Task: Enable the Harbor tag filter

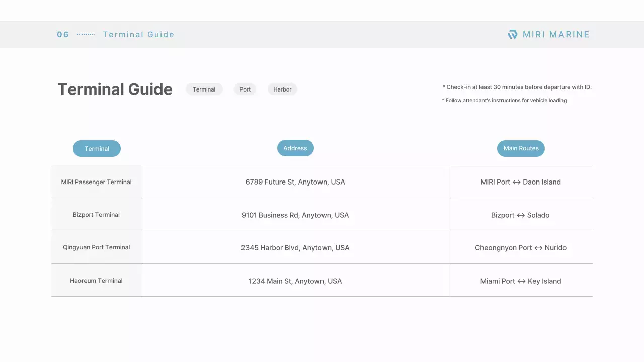Action: point(282,89)
